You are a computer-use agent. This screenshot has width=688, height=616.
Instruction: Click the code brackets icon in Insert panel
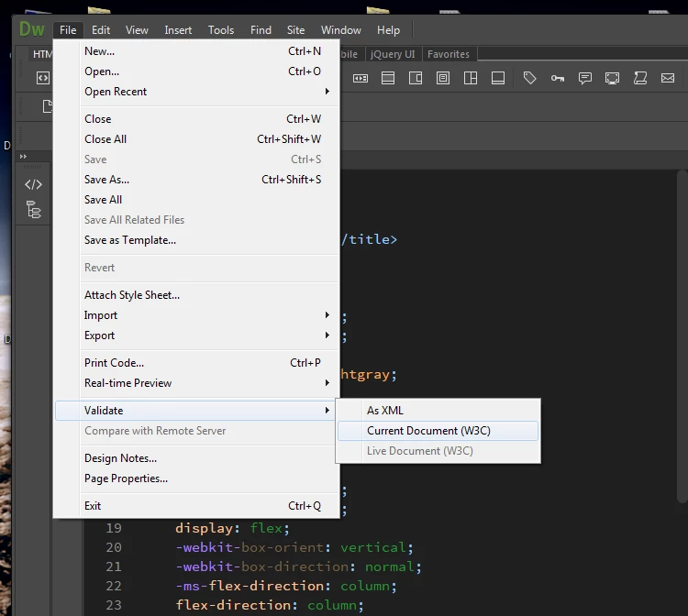pyautogui.click(x=42, y=78)
